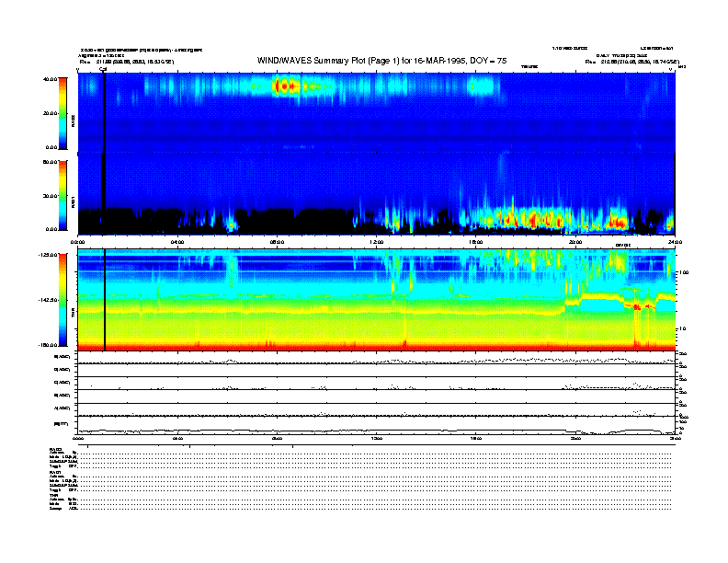The width and height of the screenshot is (728, 563).
Task: Click the top spectrogram color scale bar
Action: tap(63, 113)
